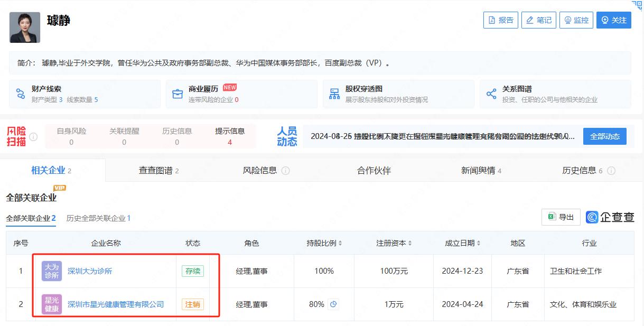Sort the table by 成立日期 column
This screenshot has width=644, height=326.
click(463, 243)
